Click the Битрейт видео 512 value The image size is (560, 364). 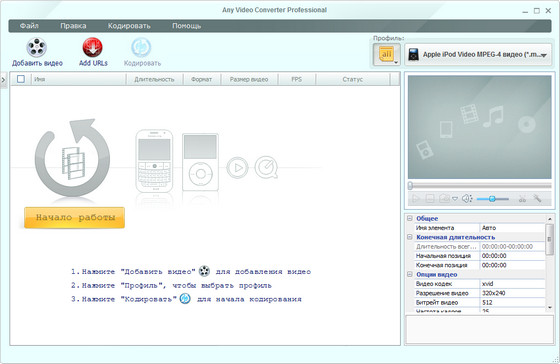tap(512, 302)
